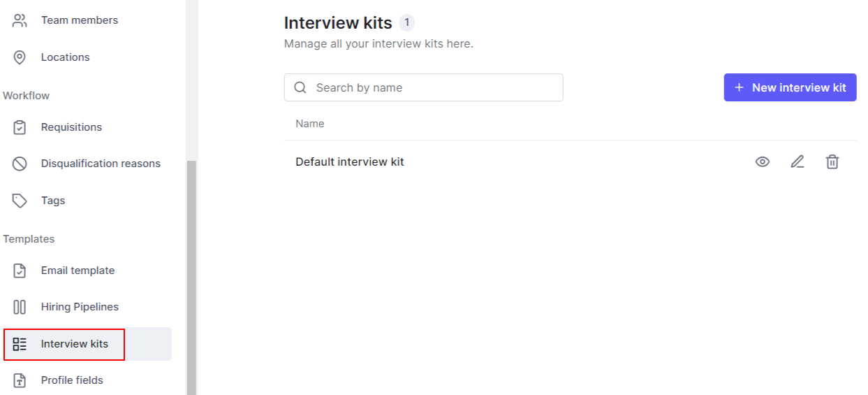Preview Default interview kit with the eye icon
Image resolution: width=868 pixels, height=395 pixels.
763,162
